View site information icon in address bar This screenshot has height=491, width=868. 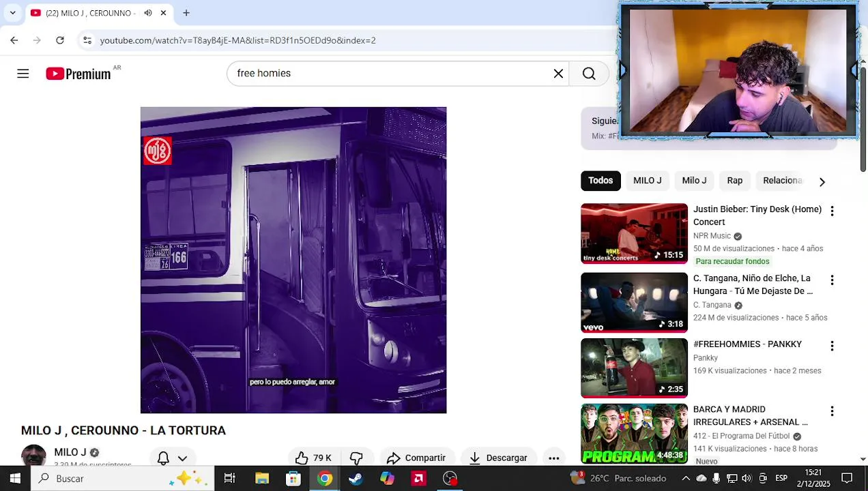pyautogui.click(x=87, y=40)
